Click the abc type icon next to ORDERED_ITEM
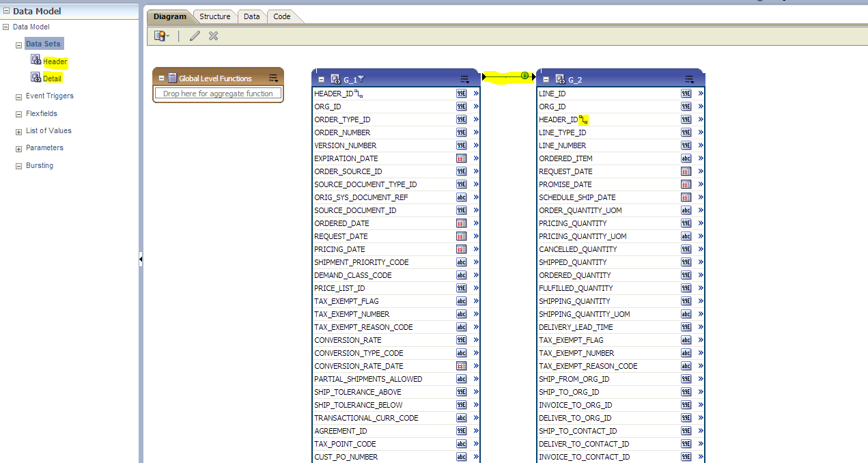This screenshot has width=868, height=463. point(686,158)
